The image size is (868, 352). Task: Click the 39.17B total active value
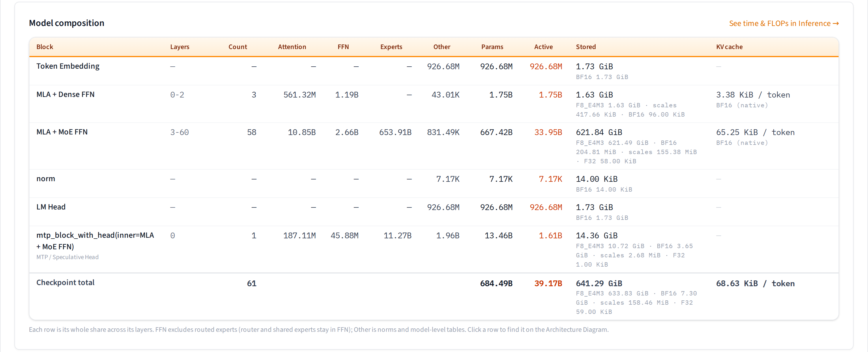pos(548,283)
